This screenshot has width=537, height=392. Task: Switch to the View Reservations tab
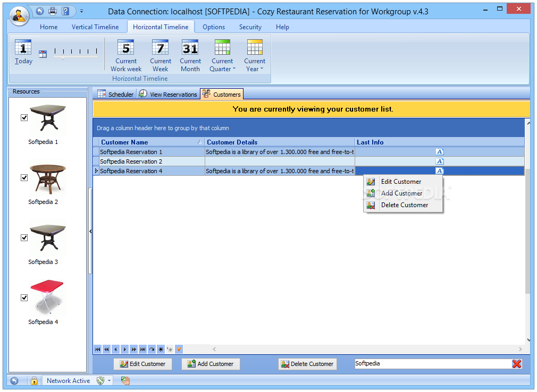[x=168, y=94]
